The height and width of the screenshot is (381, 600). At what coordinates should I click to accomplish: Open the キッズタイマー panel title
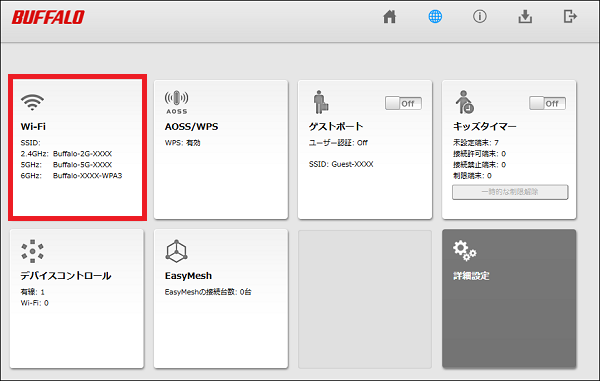tap(484, 127)
